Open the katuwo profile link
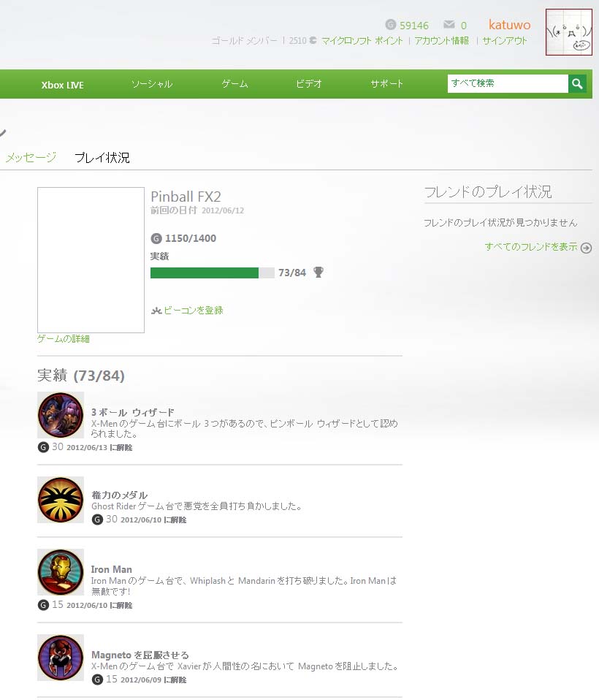This screenshot has width=599, height=700. (x=509, y=25)
